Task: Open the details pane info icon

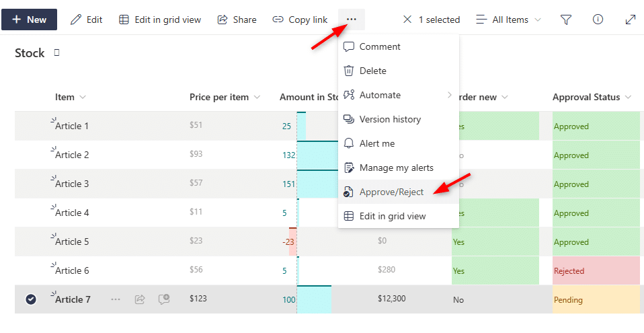Action: [x=598, y=20]
